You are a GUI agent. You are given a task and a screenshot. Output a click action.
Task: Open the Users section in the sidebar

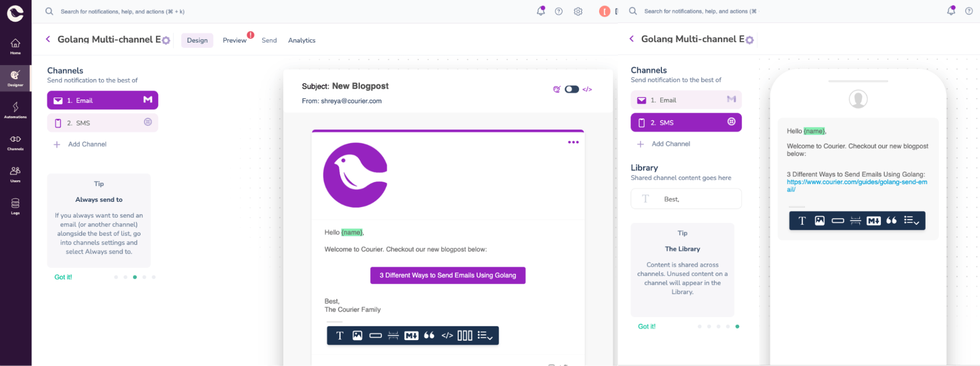[15, 174]
